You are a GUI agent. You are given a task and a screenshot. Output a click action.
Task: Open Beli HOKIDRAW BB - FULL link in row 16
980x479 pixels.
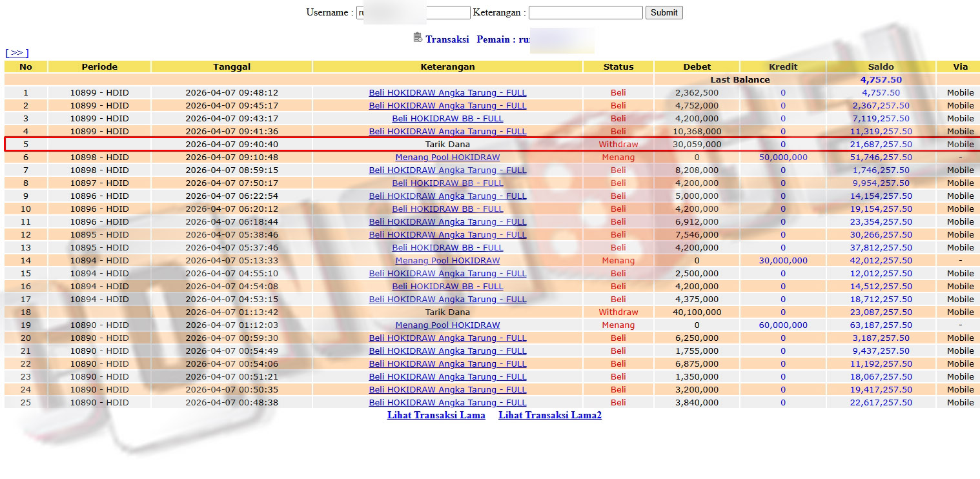[447, 286]
